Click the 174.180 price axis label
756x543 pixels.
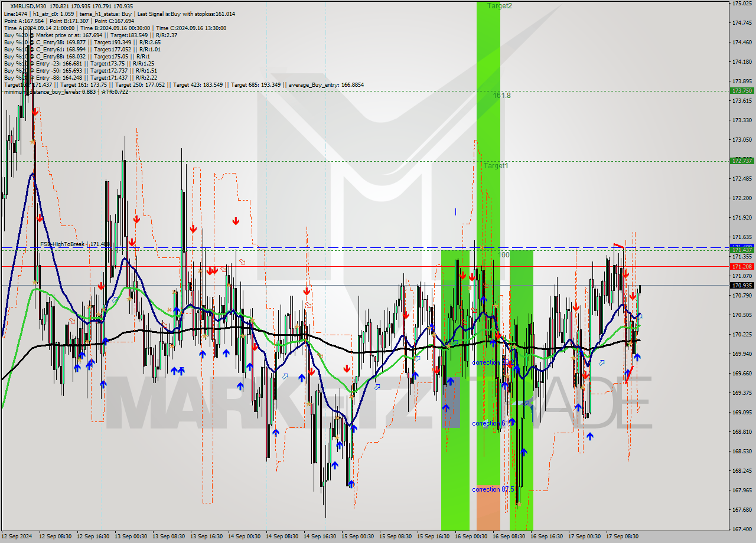[741, 61]
